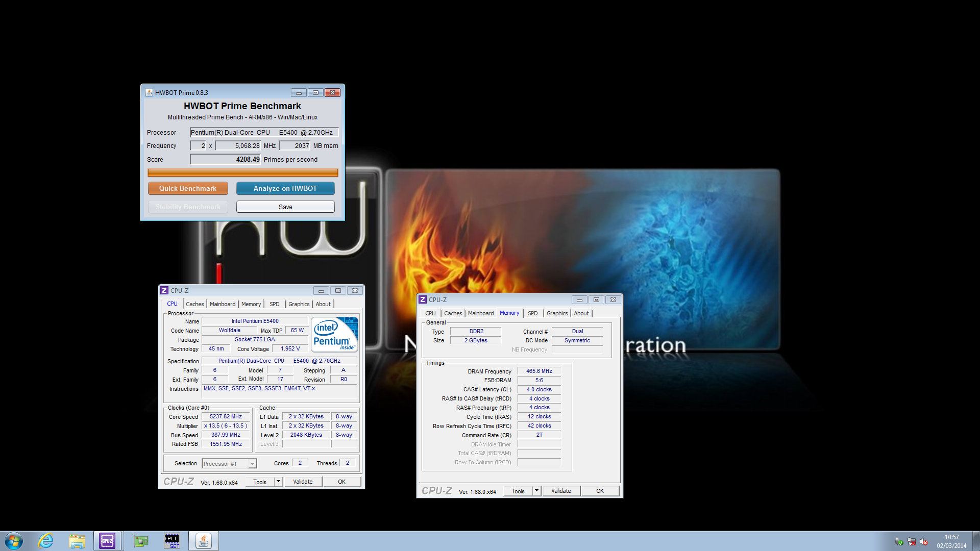Close the CPU-Z CPU tab window
The width and height of the screenshot is (980, 551).
(355, 291)
